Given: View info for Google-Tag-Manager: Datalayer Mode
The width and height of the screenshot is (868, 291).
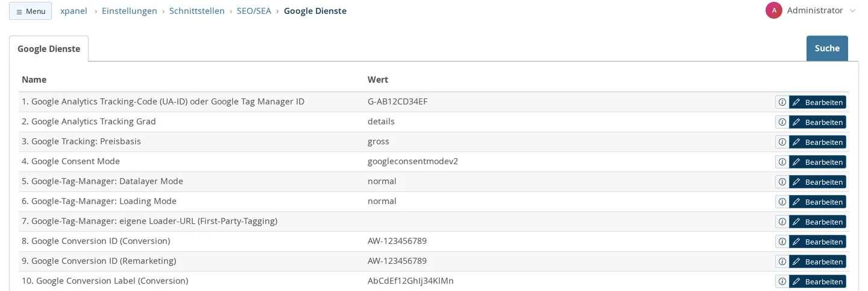Looking at the screenshot, I should coord(782,182).
